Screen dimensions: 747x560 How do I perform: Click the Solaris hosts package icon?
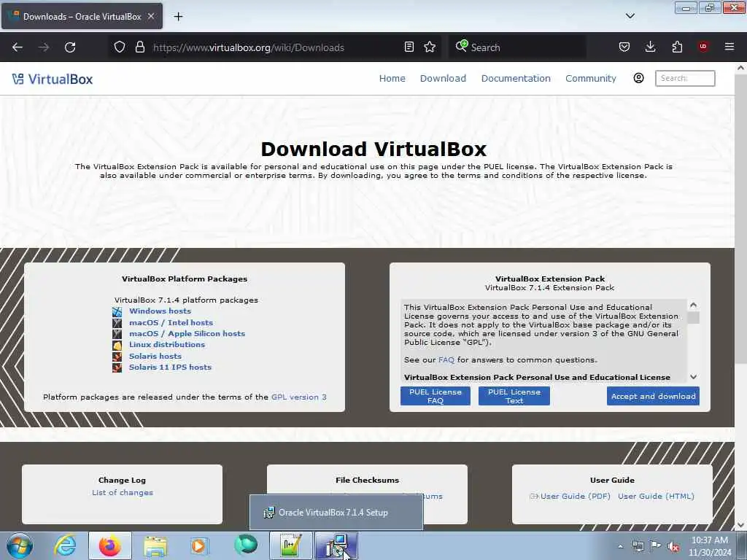click(117, 357)
